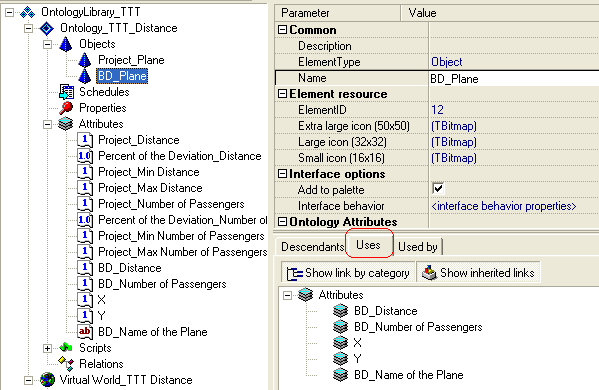The image size is (599, 390).
Task: Click the red pin Properties icon
Action: pos(66,108)
